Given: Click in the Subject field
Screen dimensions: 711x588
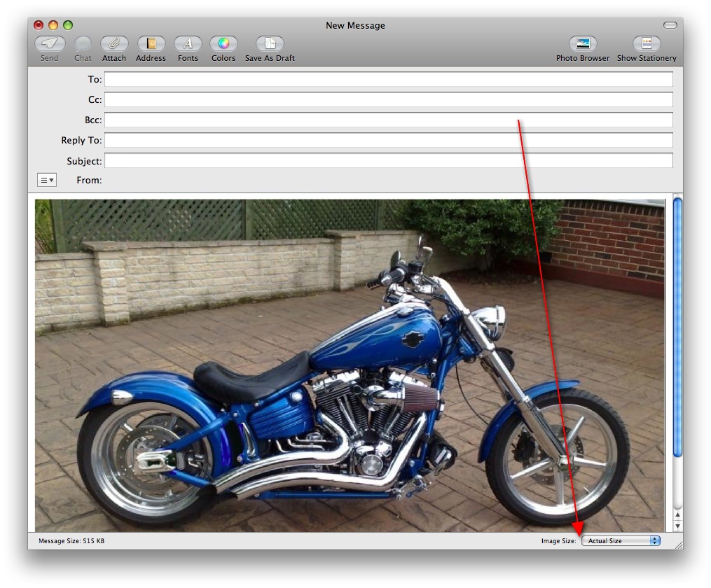Looking at the screenshot, I should pos(389,161).
